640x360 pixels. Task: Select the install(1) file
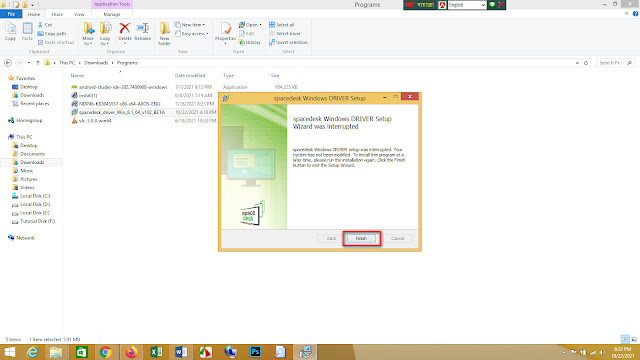(x=88, y=96)
